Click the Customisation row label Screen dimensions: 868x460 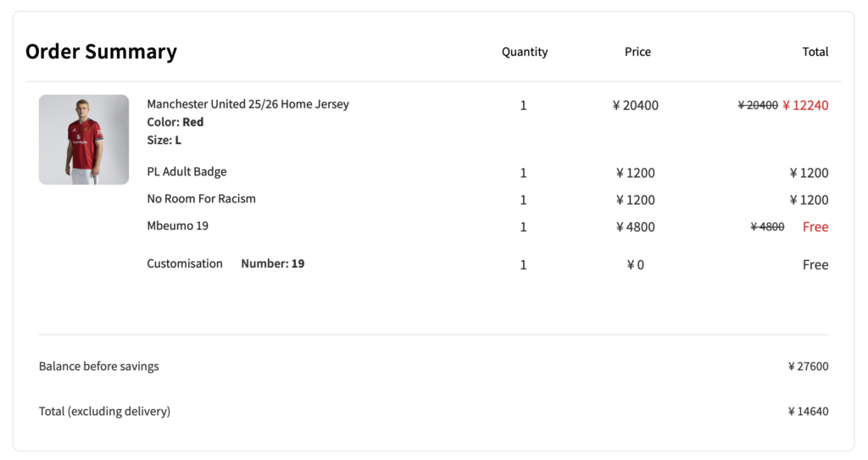[x=185, y=263]
